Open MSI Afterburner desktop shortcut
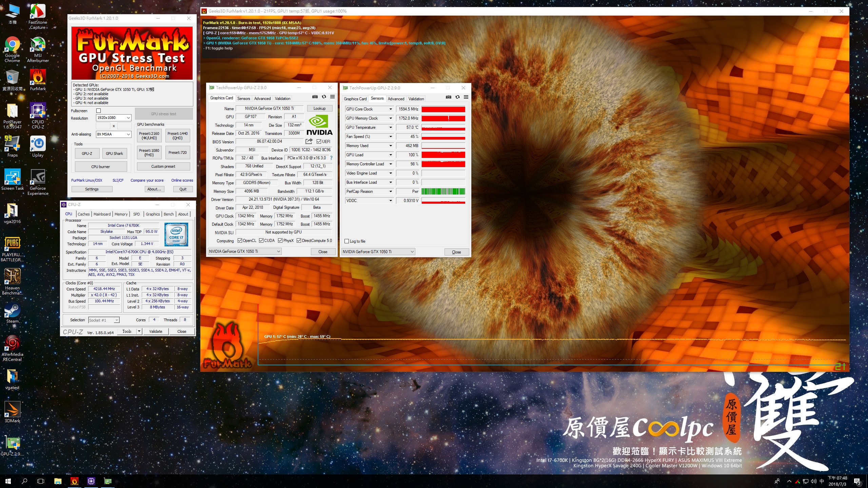 (38, 49)
